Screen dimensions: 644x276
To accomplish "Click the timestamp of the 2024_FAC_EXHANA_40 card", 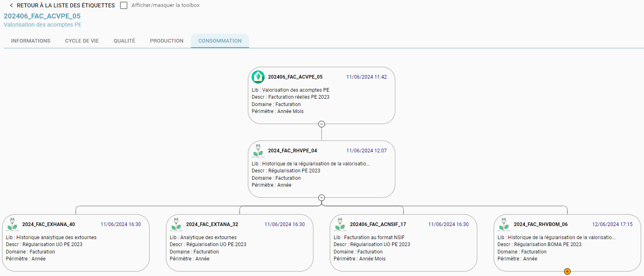I will tap(121, 224).
